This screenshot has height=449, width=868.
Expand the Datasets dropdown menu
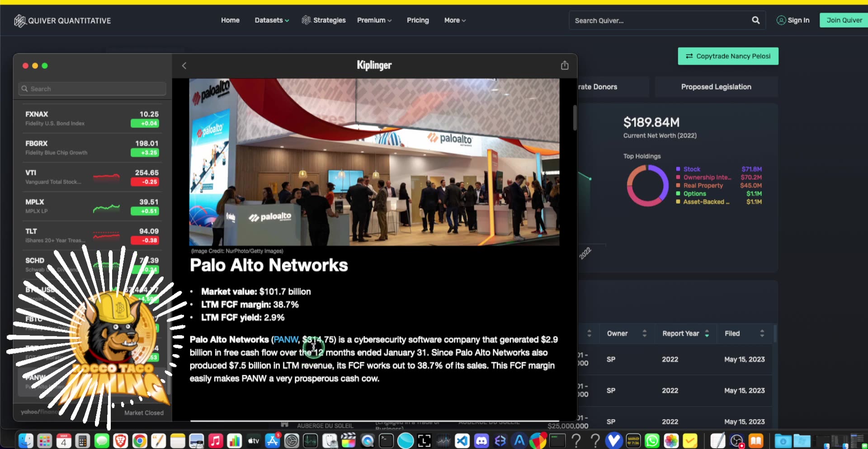[272, 20]
